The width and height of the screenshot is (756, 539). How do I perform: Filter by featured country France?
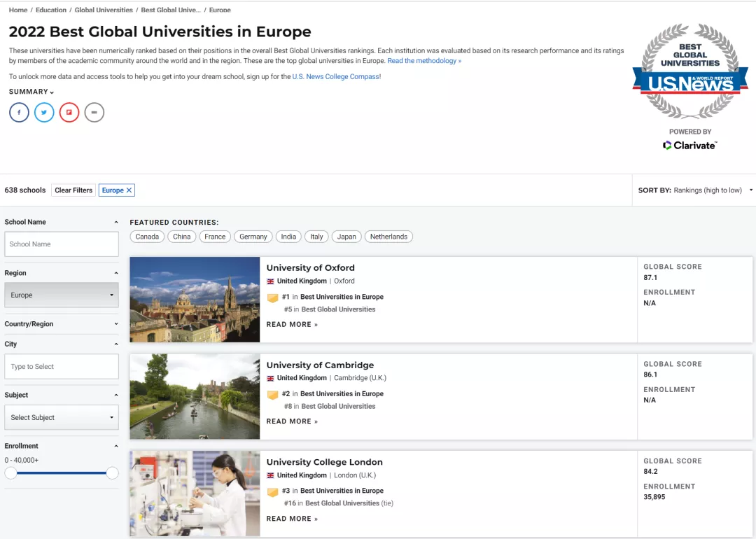click(215, 237)
